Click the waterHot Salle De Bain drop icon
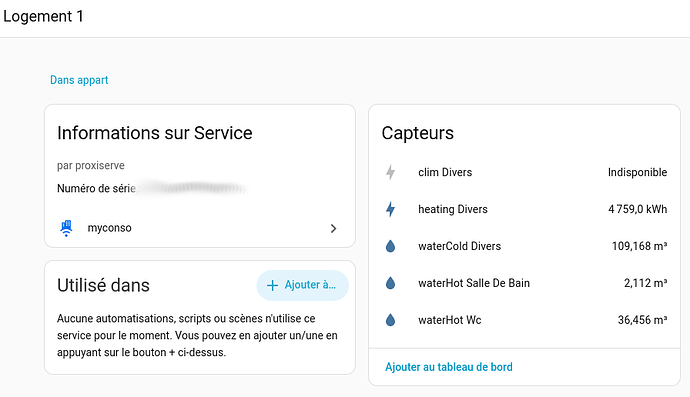 [390, 283]
